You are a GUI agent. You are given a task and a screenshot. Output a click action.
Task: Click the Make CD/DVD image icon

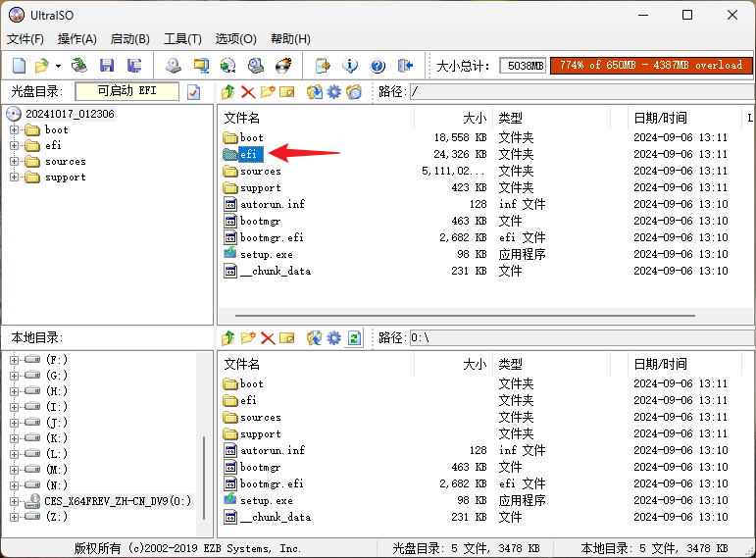(x=174, y=66)
